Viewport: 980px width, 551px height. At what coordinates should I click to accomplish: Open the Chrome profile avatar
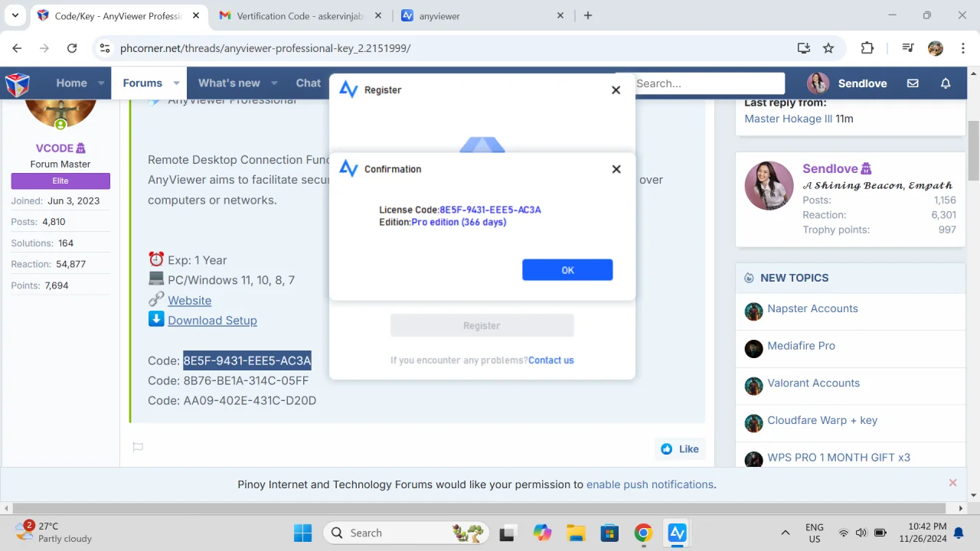936,48
